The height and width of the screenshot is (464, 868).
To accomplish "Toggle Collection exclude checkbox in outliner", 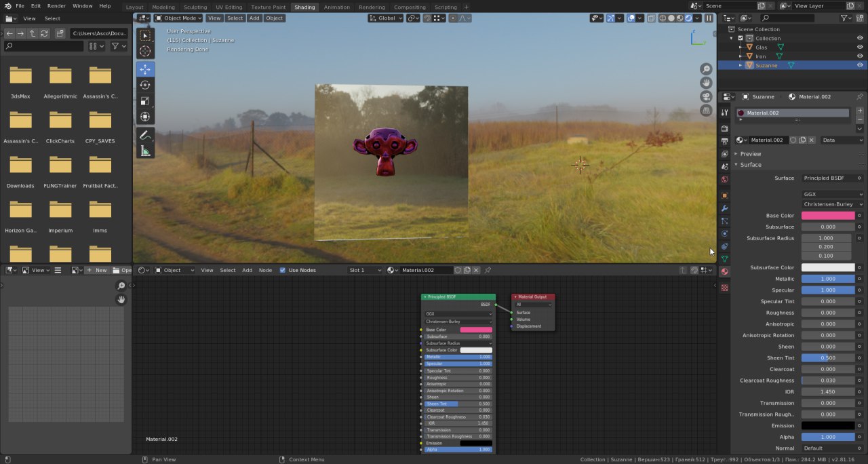I will coord(741,38).
